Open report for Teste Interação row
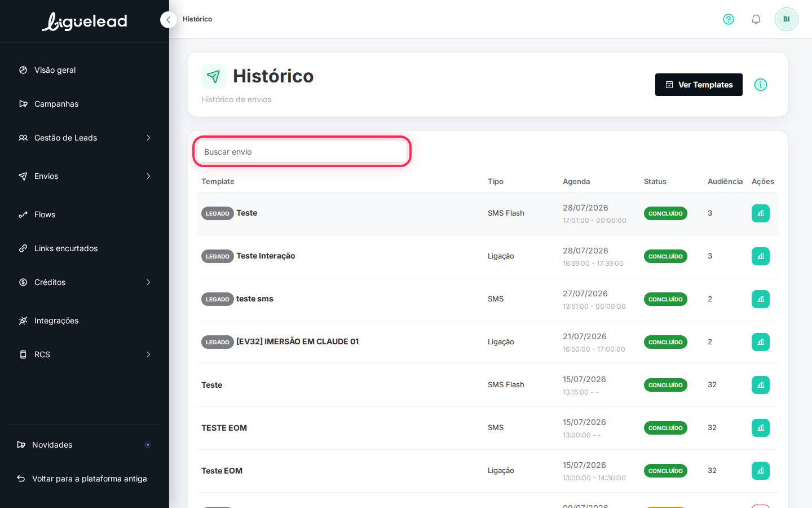 tap(761, 256)
